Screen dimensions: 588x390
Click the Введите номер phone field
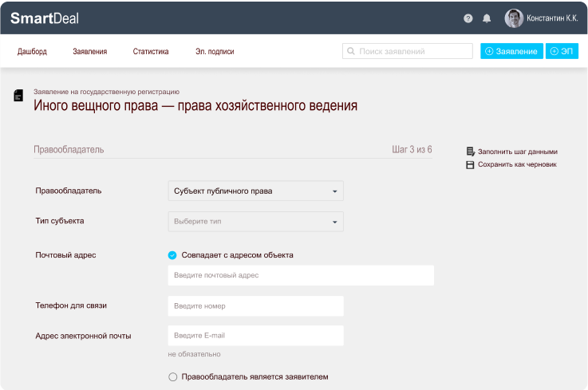(x=256, y=306)
